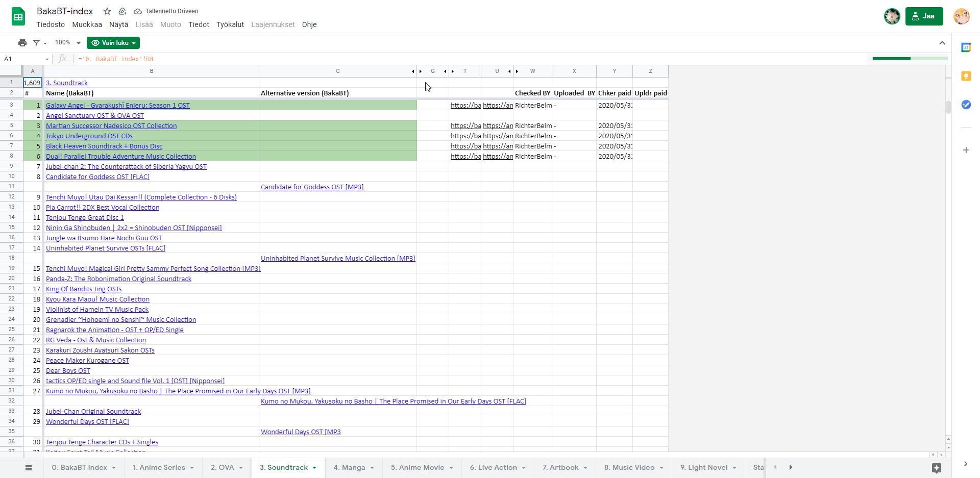This screenshot has width=980, height=478.
Task: Click the BakaBT-index document title
Action: pos(65,11)
